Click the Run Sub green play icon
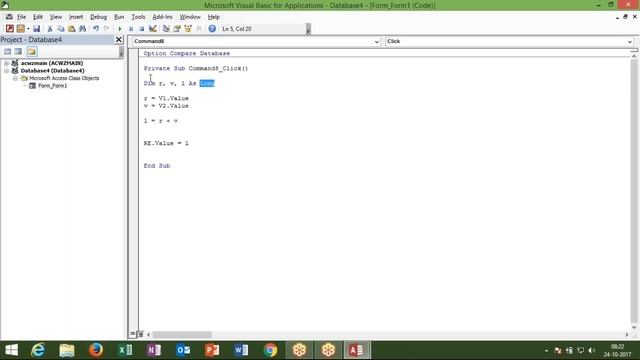This screenshot has width=640, height=360. tap(120, 29)
